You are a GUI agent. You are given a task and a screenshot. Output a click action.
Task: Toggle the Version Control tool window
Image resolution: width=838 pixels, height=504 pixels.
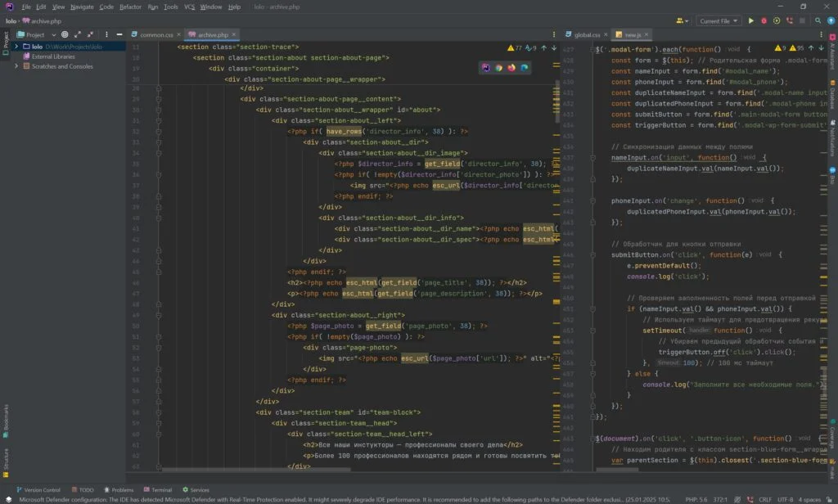pos(38,490)
